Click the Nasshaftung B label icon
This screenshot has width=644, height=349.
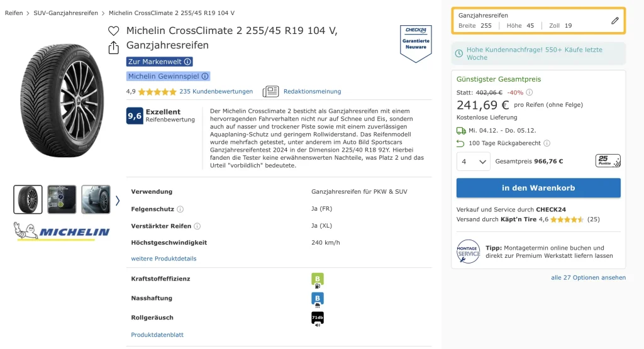318,300
